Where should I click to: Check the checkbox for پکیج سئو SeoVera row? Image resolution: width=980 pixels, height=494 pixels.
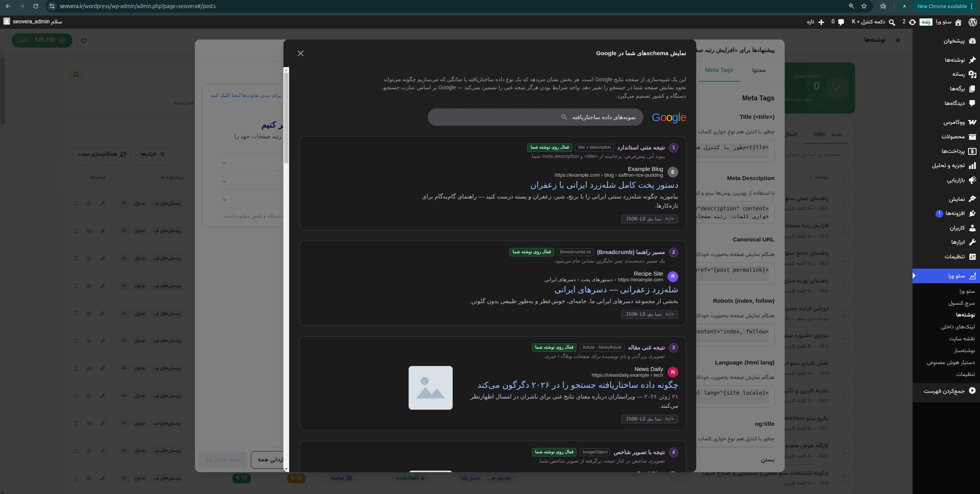(847, 423)
